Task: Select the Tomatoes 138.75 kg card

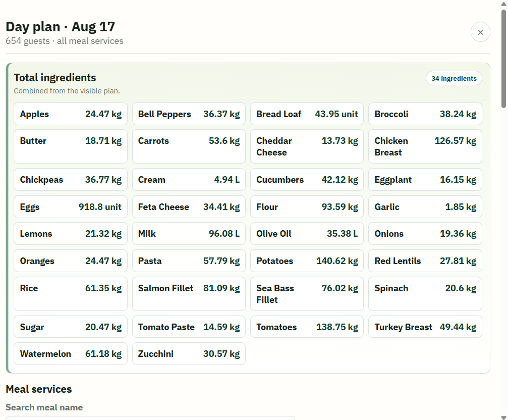Action: click(x=307, y=327)
